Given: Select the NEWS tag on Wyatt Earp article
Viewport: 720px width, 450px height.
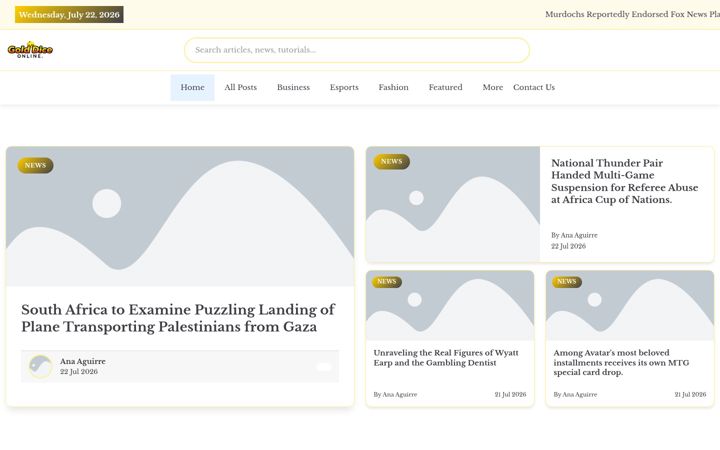Looking at the screenshot, I should tap(387, 281).
